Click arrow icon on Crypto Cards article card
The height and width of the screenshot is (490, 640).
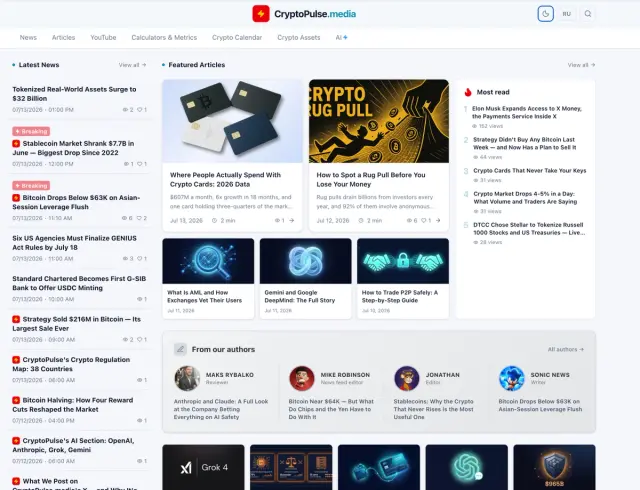click(291, 220)
